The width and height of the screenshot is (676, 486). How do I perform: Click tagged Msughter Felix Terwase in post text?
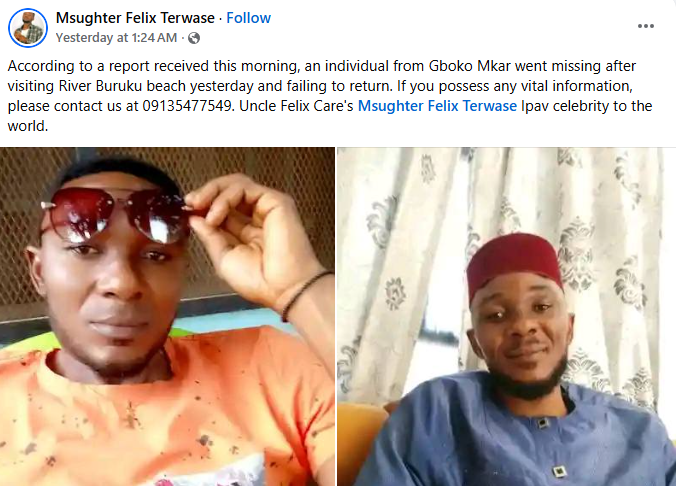point(438,106)
